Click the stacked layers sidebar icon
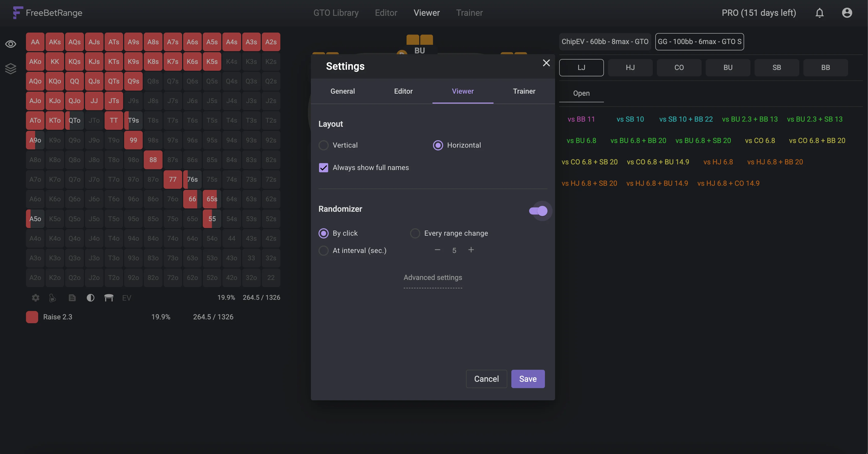 click(10, 68)
